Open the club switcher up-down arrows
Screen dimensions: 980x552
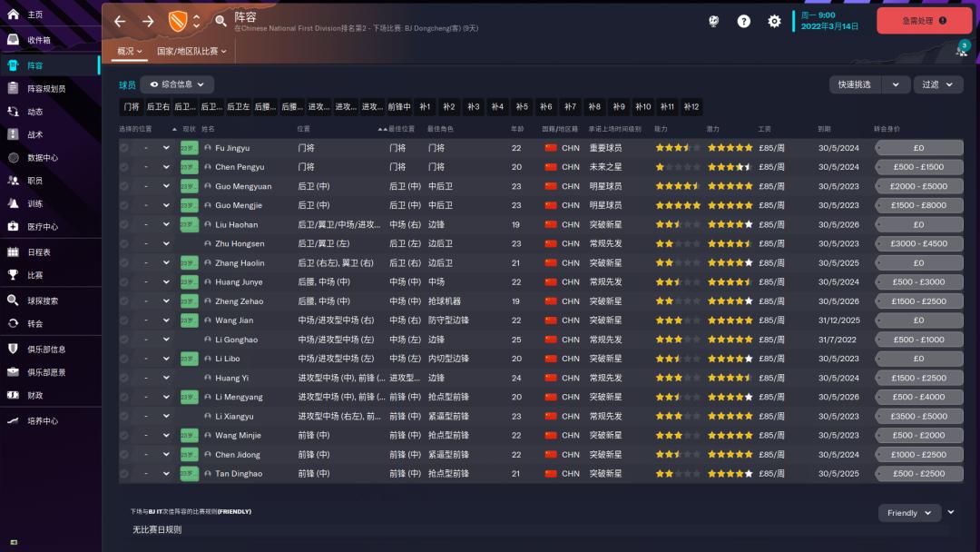(196, 21)
